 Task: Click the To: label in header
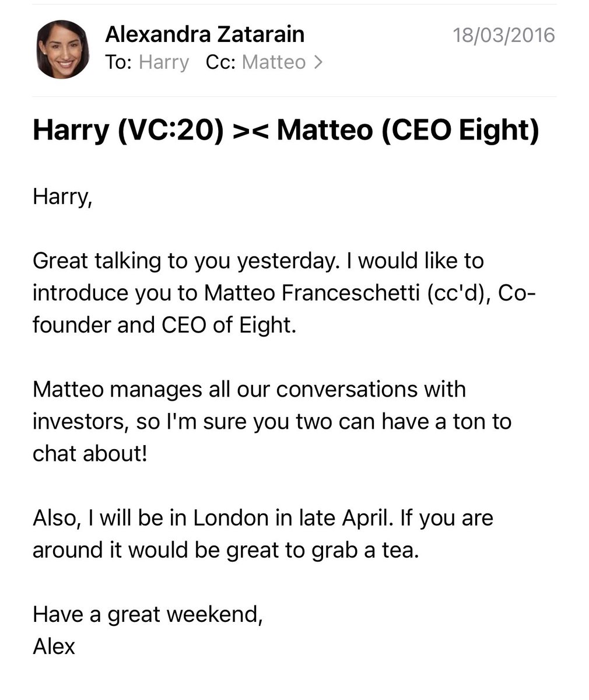(x=119, y=62)
